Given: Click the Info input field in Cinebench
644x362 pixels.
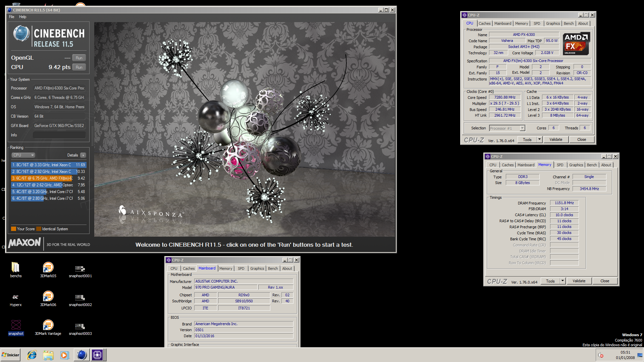Looking at the screenshot, I should pyautogui.click(x=59, y=135).
